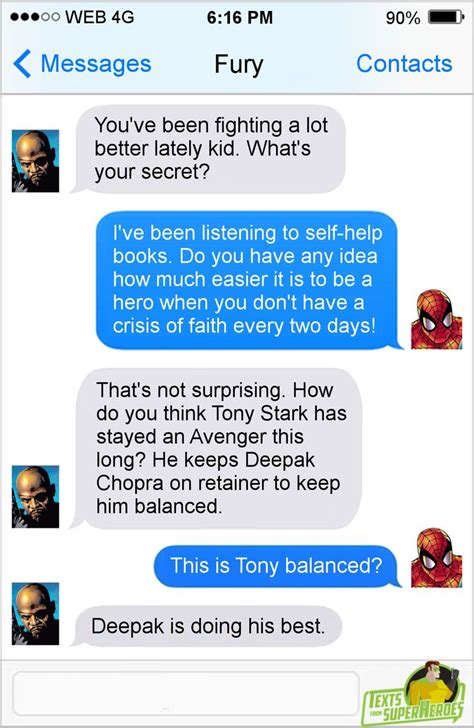Tap the signal strength dots
The image size is (474, 728).
35,17
